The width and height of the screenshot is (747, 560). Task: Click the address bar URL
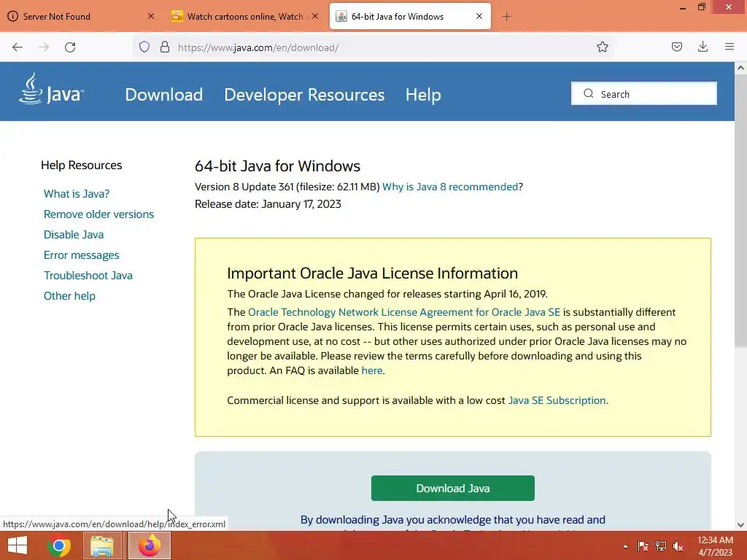coord(258,47)
